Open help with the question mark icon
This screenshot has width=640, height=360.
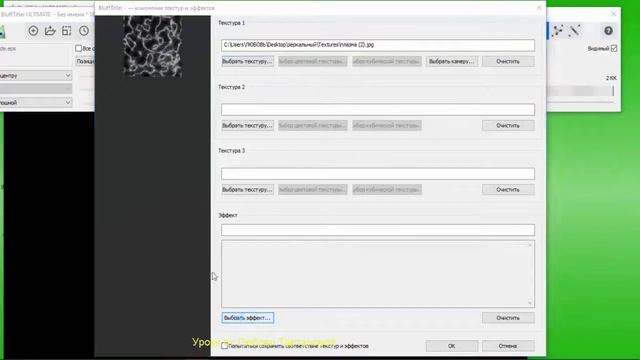(608, 31)
